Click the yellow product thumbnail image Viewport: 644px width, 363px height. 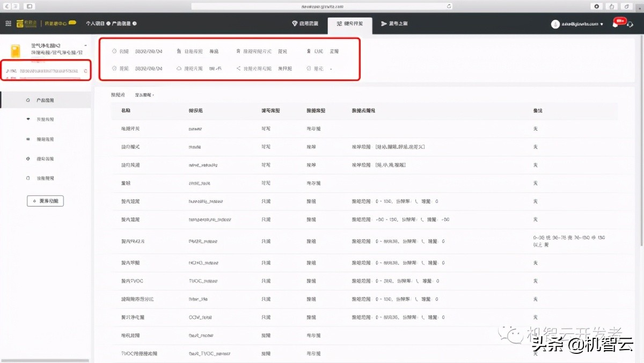(x=16, y=51)
